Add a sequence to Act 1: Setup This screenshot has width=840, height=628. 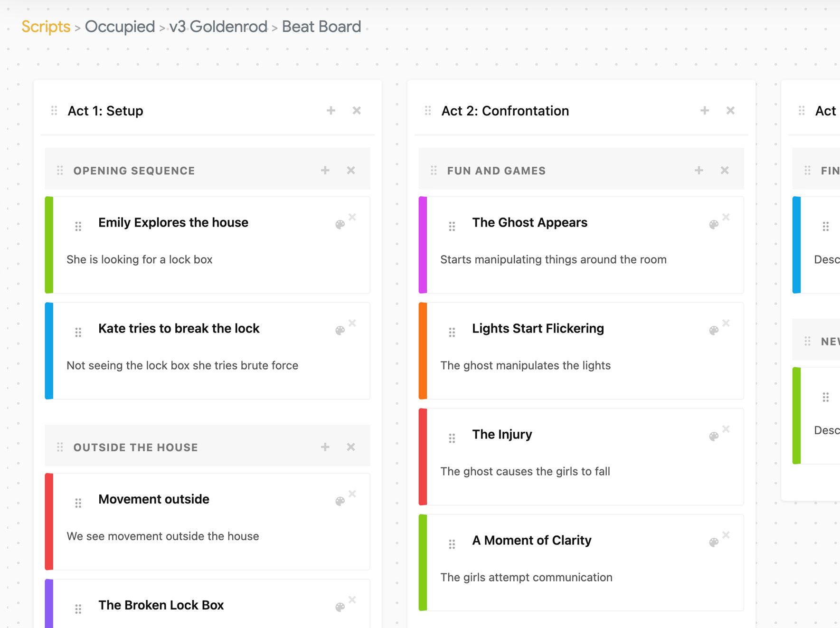tap(331, 111)
